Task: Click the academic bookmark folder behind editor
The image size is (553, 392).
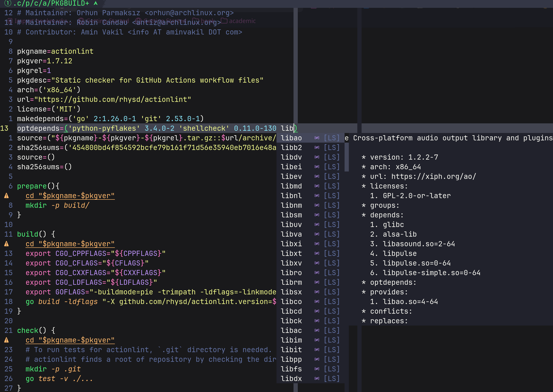Action: 238,21
